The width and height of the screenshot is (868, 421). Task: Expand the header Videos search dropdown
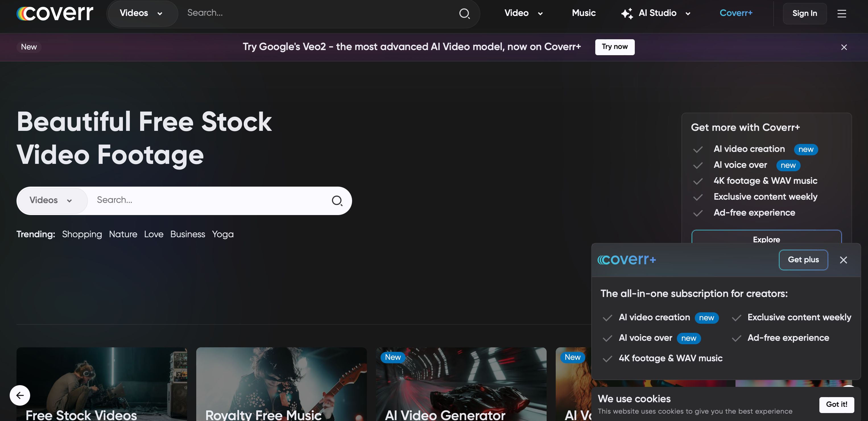(141, 13)
